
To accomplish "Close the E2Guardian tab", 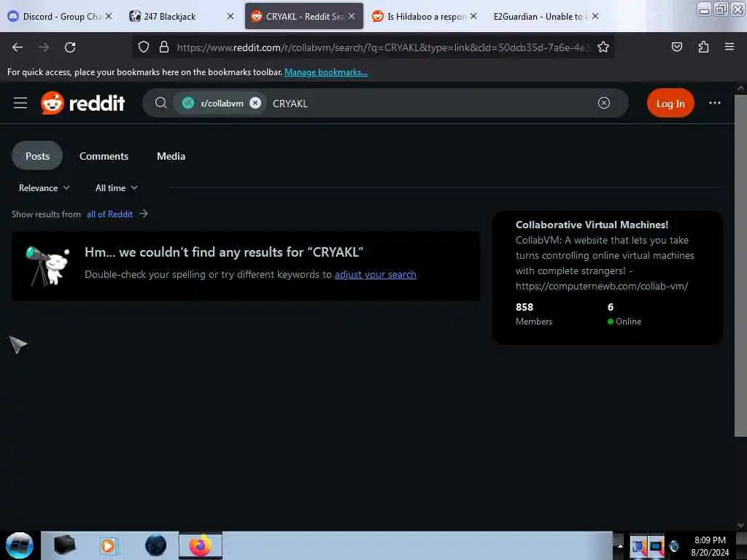I will pyautogui.click(x=595, y=16).
